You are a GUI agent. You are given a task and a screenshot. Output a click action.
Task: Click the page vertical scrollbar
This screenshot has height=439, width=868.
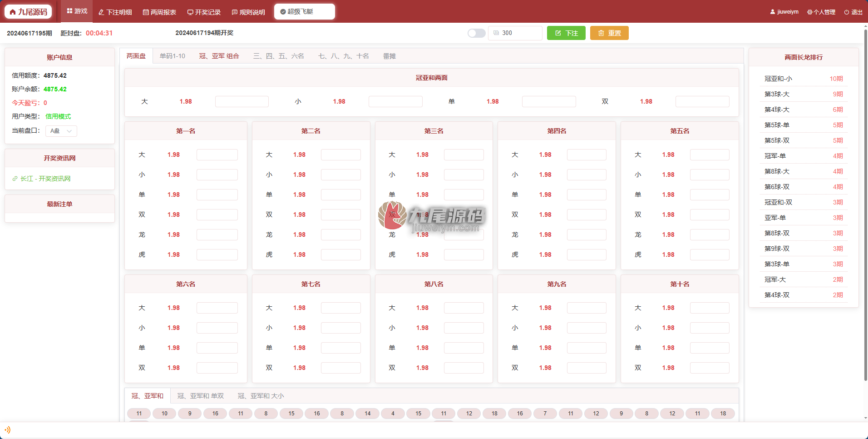point(865,205)
